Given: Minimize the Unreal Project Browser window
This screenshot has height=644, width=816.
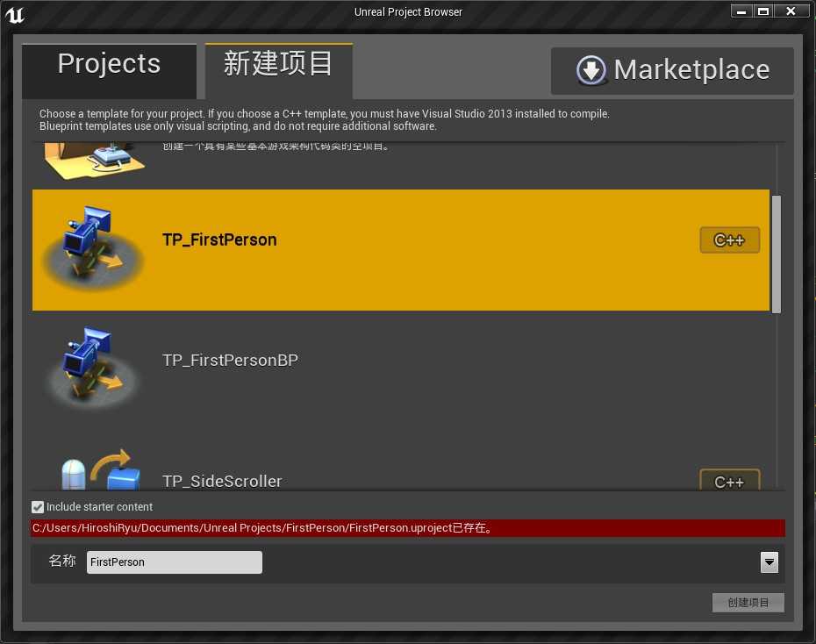Looking at the screenshot, I should click(741, 11).
